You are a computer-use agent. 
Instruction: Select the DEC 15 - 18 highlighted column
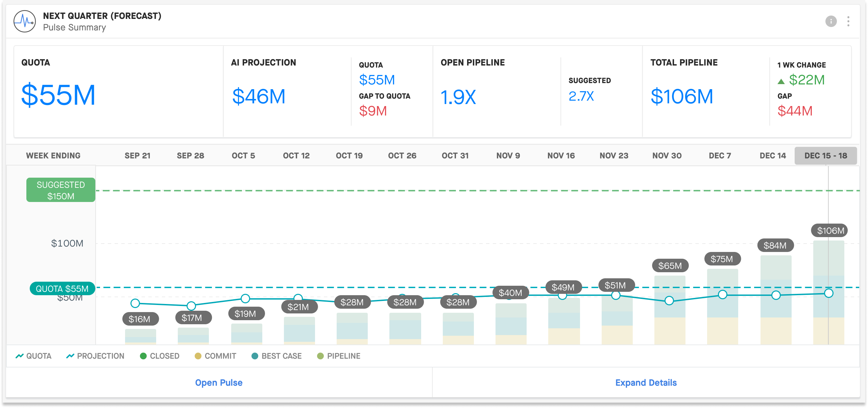826,156
